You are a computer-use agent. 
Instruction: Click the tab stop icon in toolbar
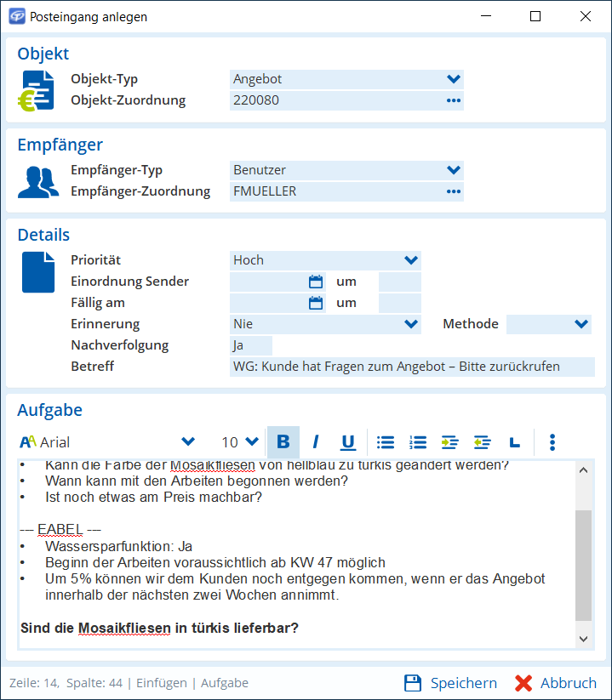pos(514,442)
